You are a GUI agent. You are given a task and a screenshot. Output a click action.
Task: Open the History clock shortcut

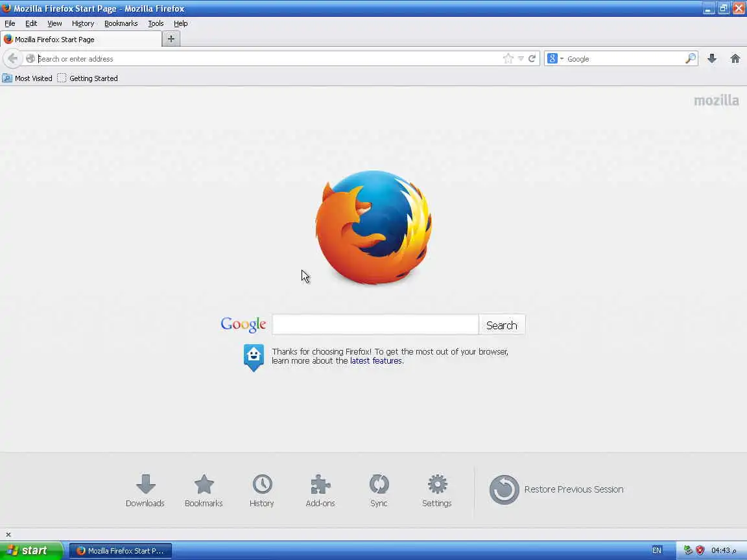pyautogui.click(x=261, y=491)
